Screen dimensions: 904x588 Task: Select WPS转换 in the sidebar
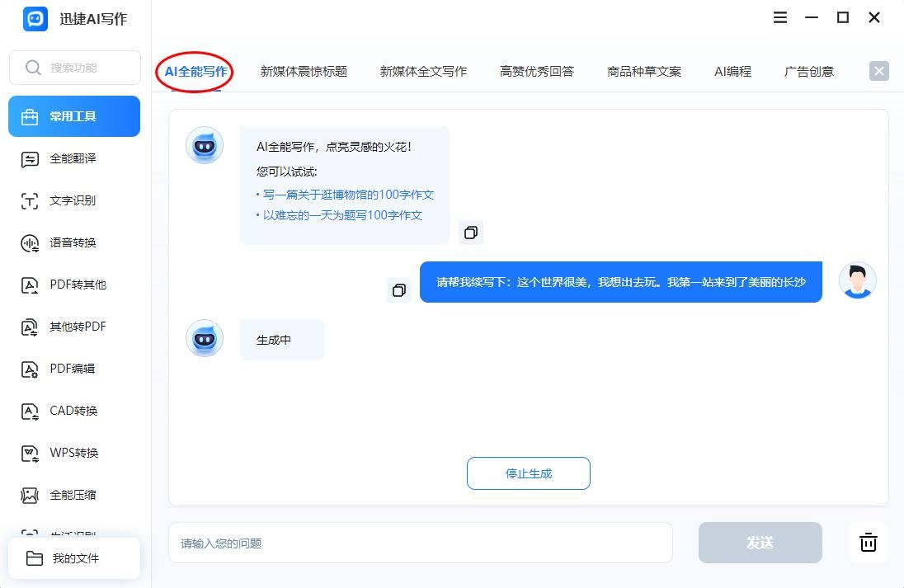(x=74, y=454)
